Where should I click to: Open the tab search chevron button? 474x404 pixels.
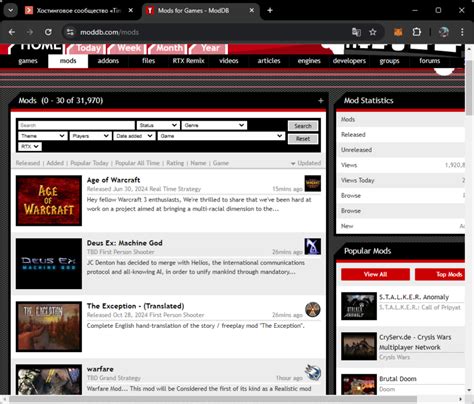10,10
